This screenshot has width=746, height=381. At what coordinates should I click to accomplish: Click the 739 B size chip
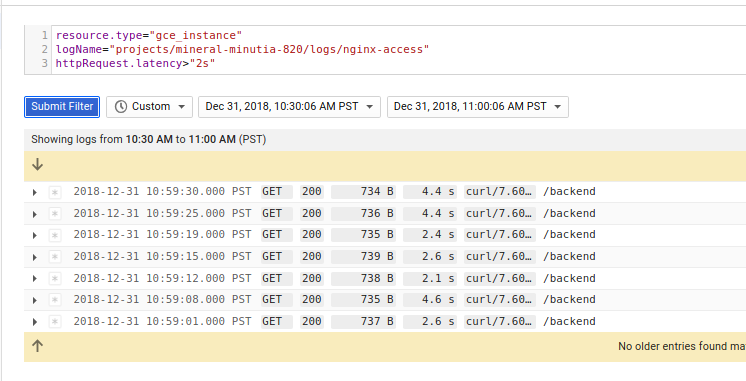point(363,256)
